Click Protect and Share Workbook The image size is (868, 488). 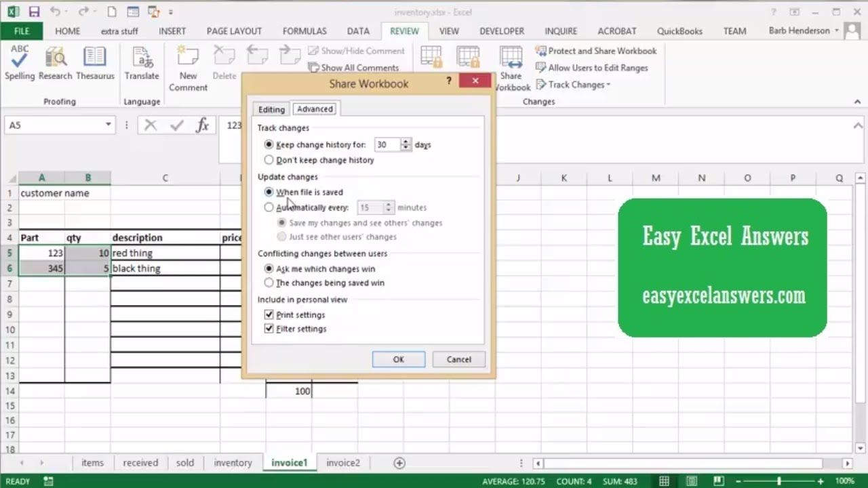tap(595, 51)
